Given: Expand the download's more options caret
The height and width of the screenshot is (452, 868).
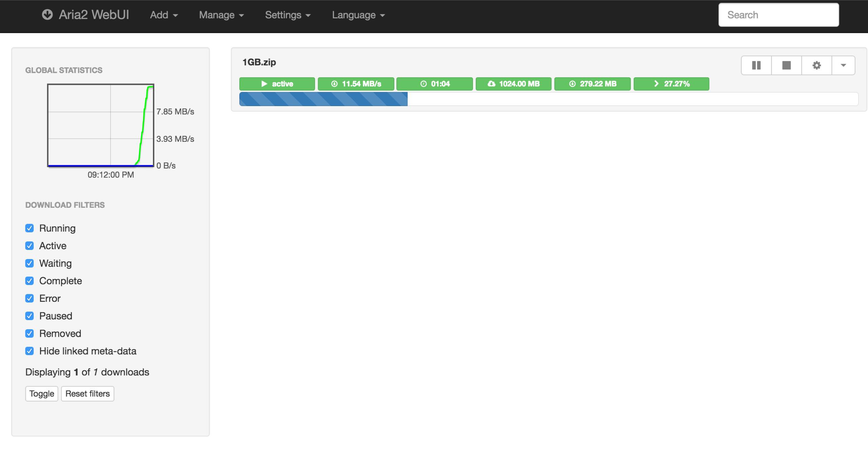Looking at the screenshot, I should tap(843, 65).
